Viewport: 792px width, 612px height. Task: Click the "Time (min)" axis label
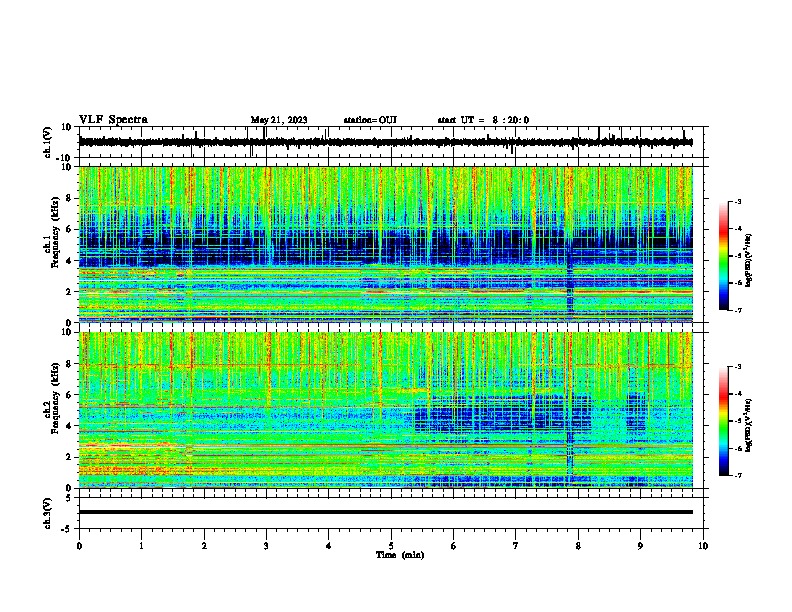point(400,555)
